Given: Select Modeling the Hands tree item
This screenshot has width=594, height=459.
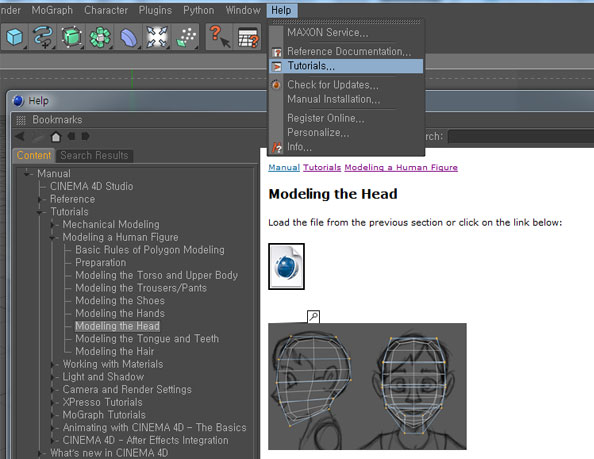Looking at the screenshot, I should pos(120,314).
